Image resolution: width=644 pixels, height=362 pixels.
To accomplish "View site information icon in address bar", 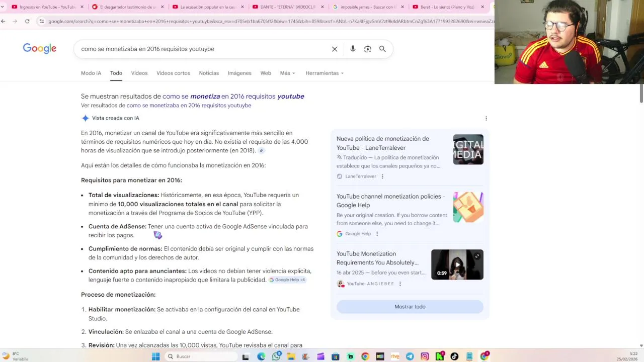I will tap(41, 21).
